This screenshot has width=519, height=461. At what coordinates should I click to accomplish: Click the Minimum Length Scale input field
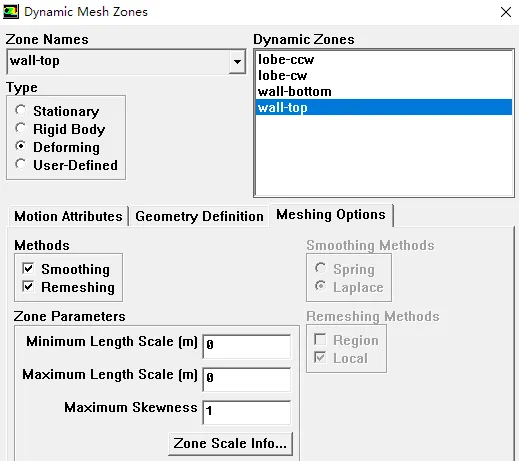coord(246,346)
